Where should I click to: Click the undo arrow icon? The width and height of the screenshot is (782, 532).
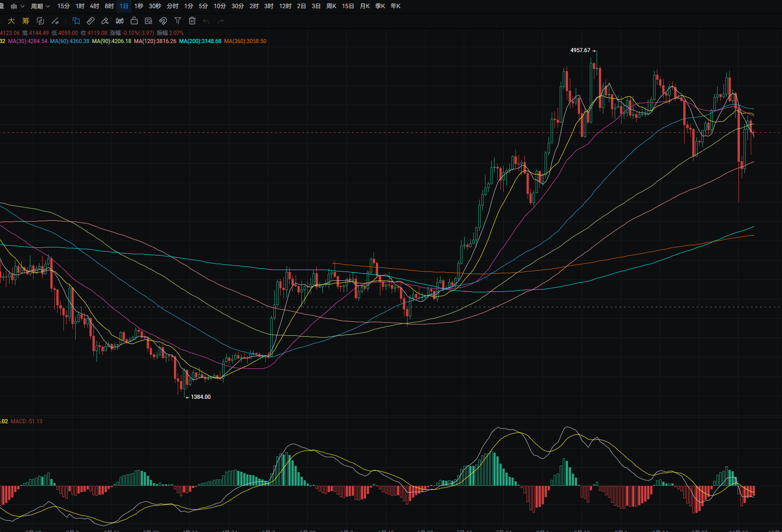(206, 21)
